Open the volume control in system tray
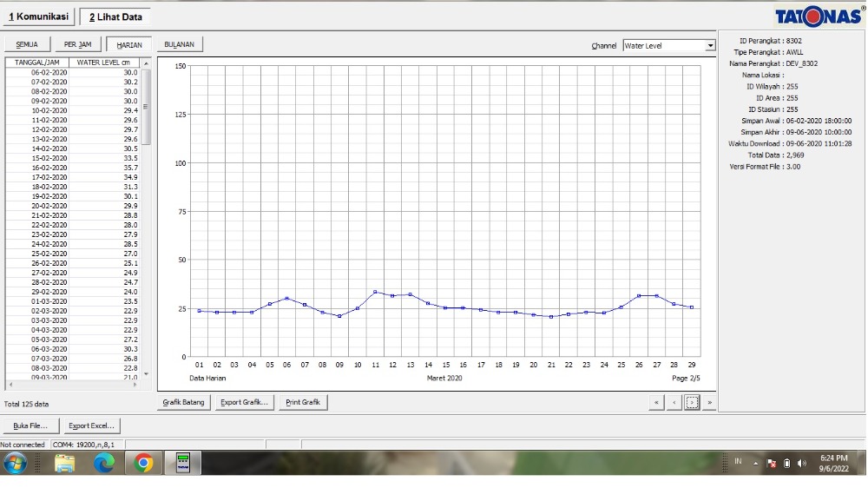The width and height of the screenshot is (868, 488). 801,463
